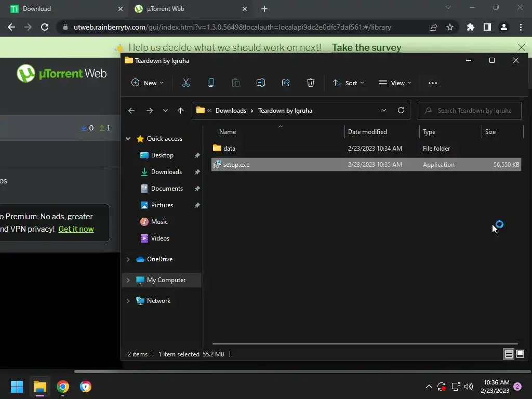
Task: Open Videos in Quick access
Action: point(160,238)
